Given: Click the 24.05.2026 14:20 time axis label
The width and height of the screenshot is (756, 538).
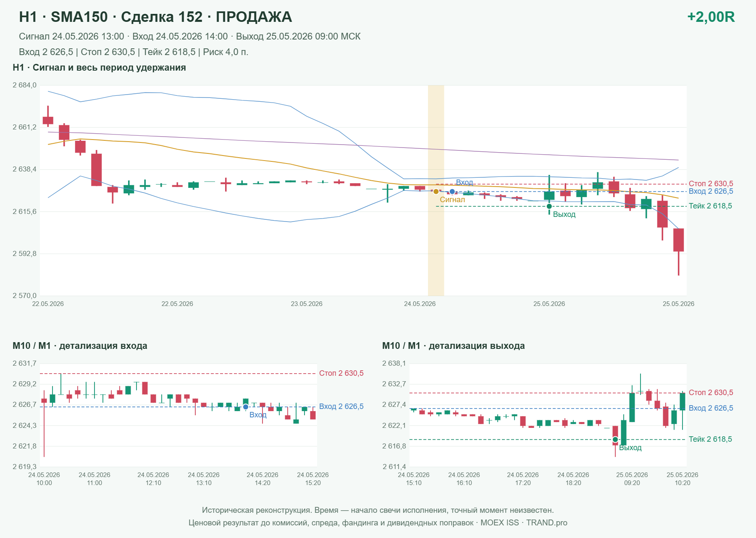Looking at the screenshot, I should tap(262, 479).
